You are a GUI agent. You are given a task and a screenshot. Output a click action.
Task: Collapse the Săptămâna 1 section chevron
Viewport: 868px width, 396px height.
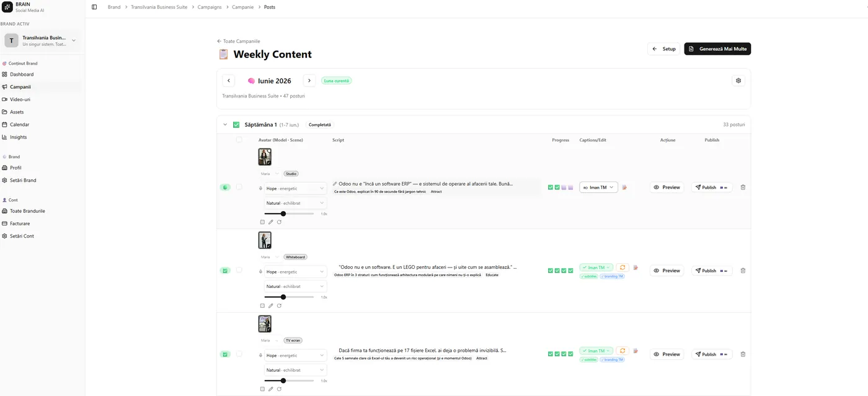225,125
